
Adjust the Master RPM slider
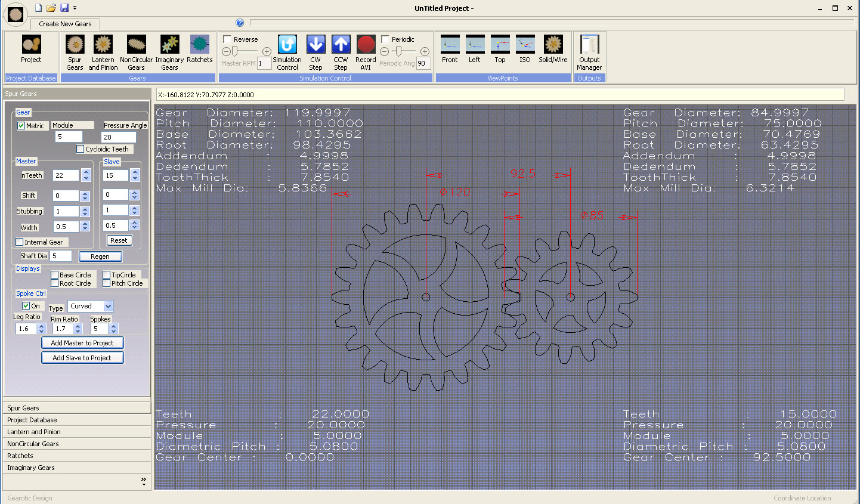(x=234, y=52)
